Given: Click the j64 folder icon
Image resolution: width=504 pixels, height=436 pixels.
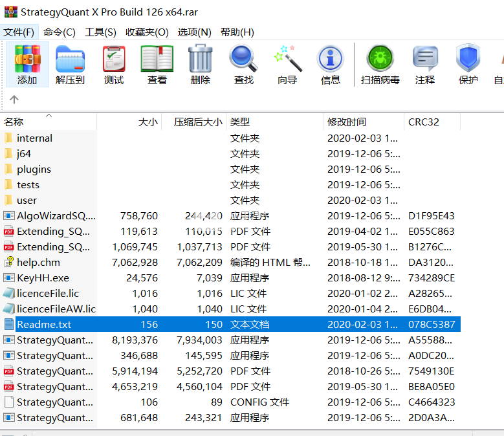Looking at the screenshot, I should click(9, 153).
